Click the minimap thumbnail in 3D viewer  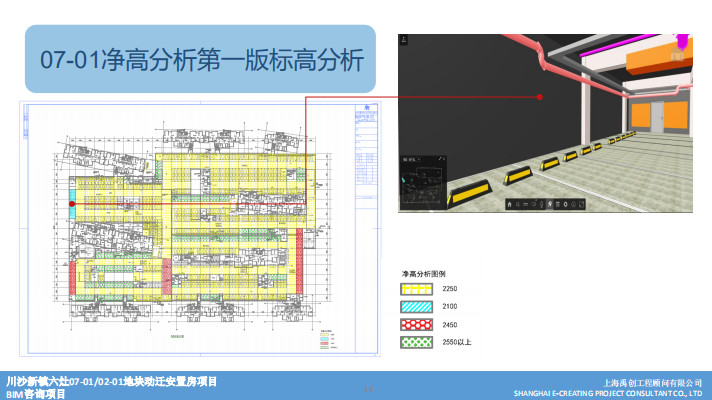coord(423,186)
